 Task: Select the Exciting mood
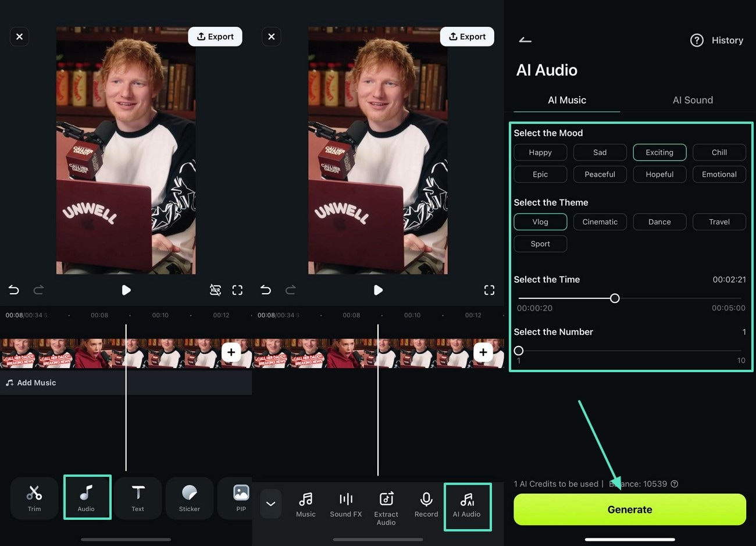(659, 152)
